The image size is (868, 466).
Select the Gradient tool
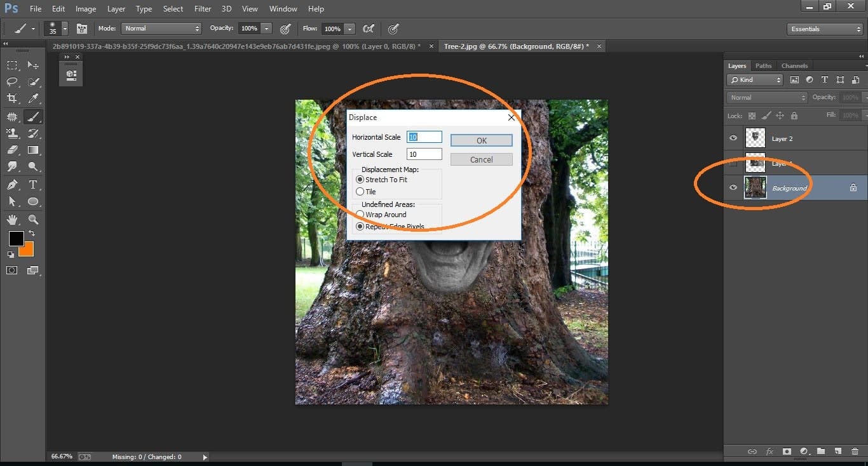click(x=33, y=150)
